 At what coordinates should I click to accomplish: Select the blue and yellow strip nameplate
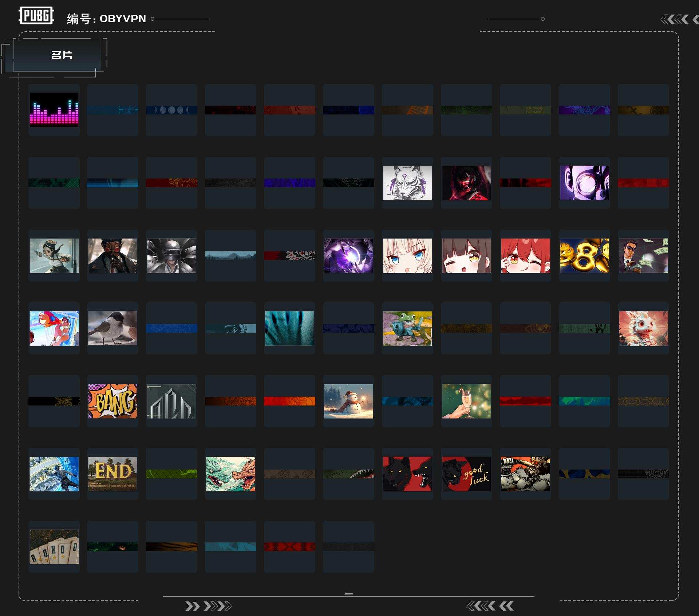[x=584, y=474]
